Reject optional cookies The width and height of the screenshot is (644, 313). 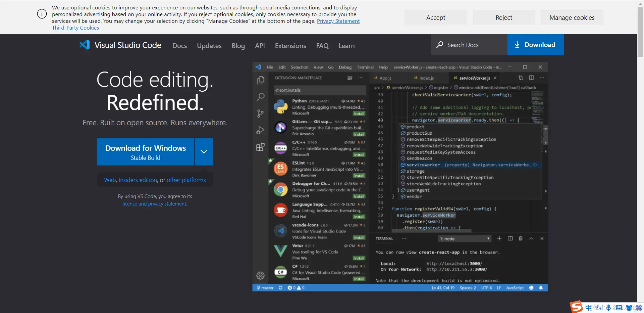[504, 17]
